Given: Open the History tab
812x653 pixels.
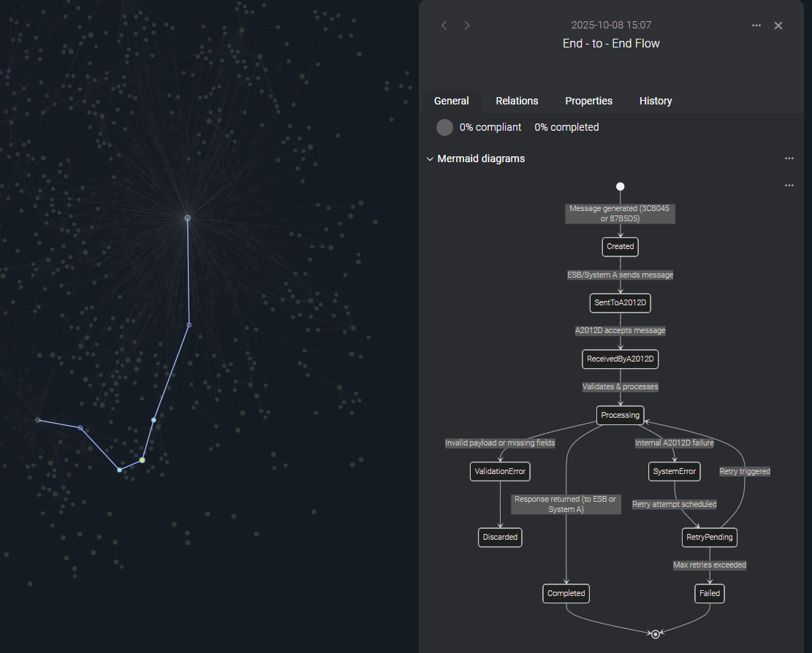Looking at the screenshot, I should tap(655, 101).
